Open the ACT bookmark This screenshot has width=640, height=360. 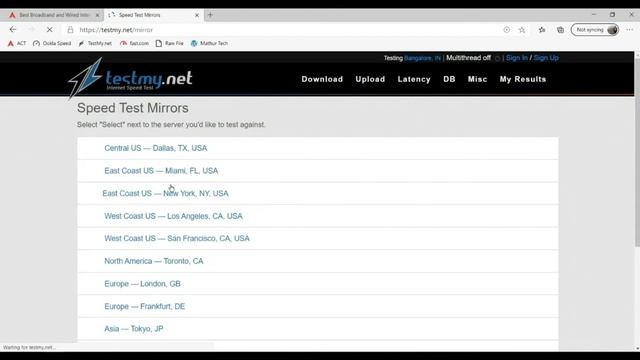pos(17,43)
